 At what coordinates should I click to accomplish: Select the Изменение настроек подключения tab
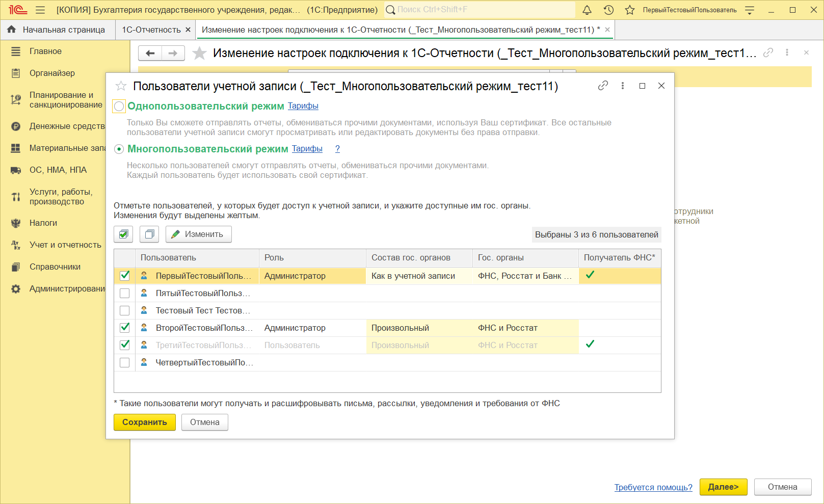(401, 30)
